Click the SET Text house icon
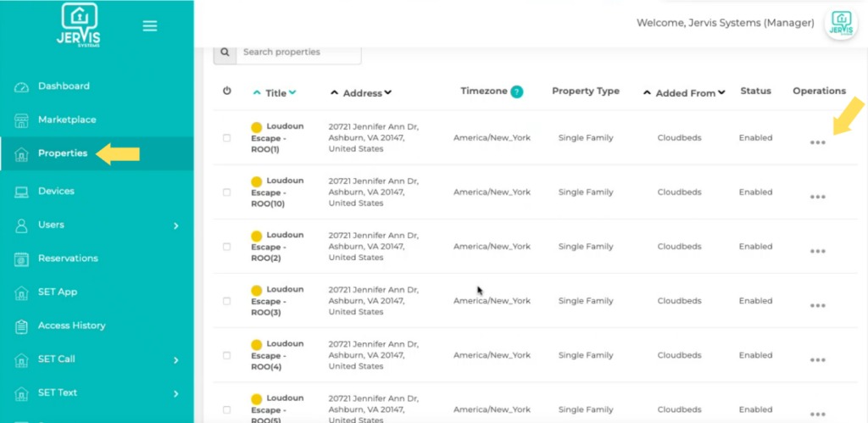The height and width of the screenshot is (423, 868). (x=21, y=393)
